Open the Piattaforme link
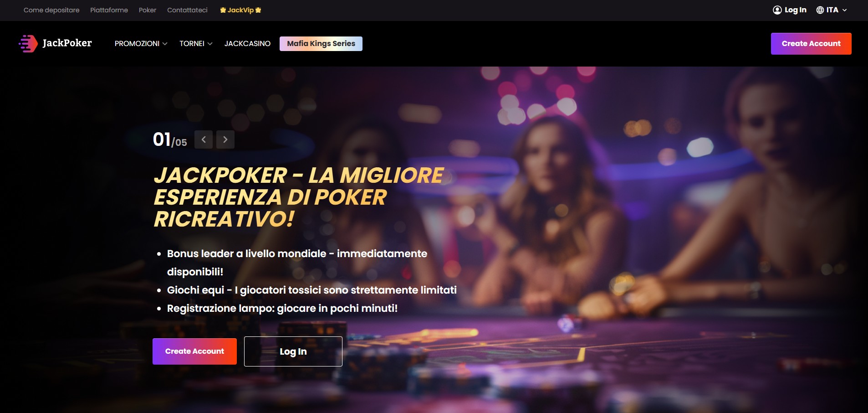This screenshot has width=868, height=413. pos(109,10)
